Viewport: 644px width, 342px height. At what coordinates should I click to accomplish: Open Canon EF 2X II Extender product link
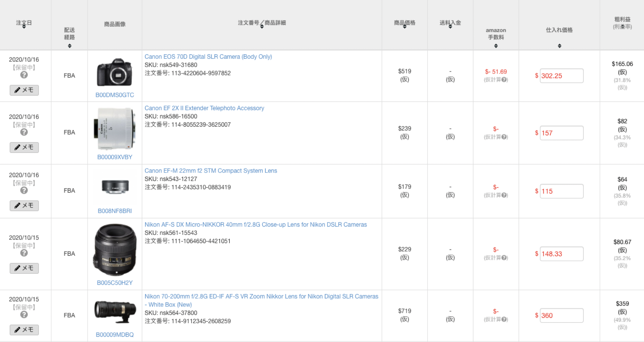tap(204, 108)
